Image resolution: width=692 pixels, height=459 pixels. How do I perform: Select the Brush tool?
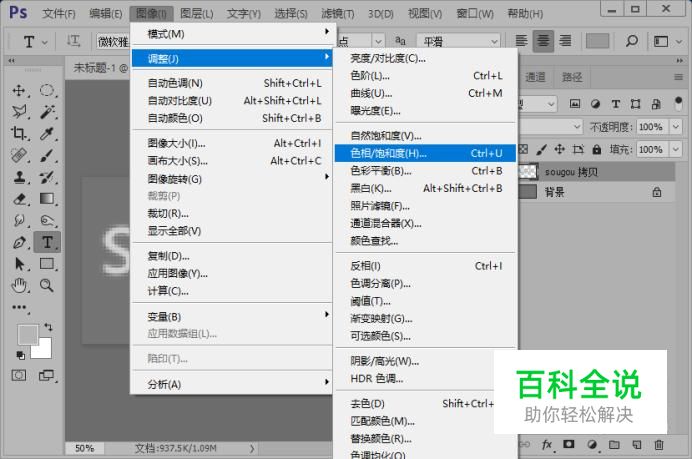click(x=47, y=155)
